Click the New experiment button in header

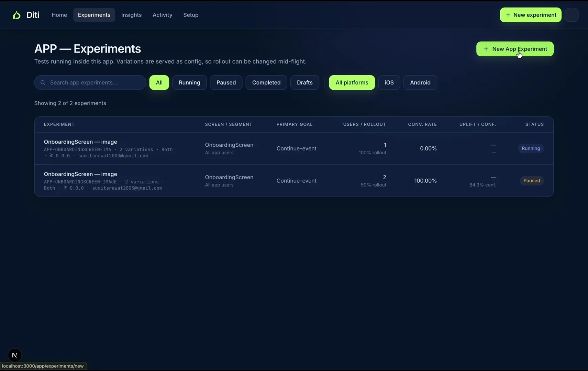(531, 15)
